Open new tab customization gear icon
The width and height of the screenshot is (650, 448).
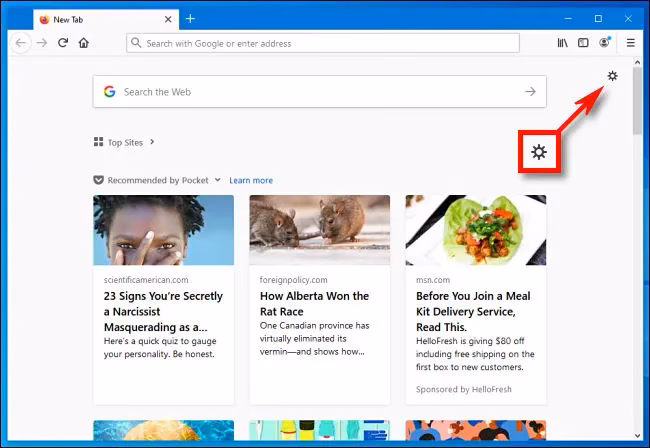612,76
